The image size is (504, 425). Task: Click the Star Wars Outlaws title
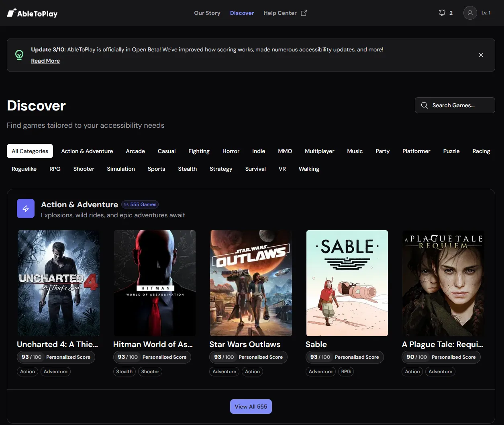[245, 344]
